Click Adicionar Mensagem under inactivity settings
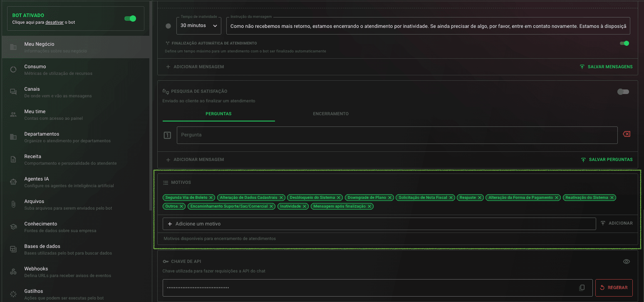Viewport: 644px width, 302px height. click(x=195, y=67)
